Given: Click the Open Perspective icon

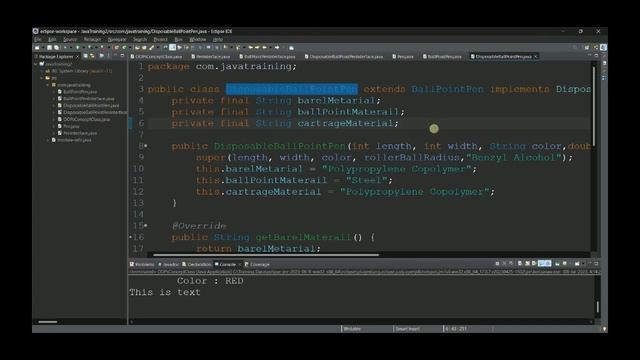Looking at the screenshot, I should pyautogui.click(x=587, y=48).
